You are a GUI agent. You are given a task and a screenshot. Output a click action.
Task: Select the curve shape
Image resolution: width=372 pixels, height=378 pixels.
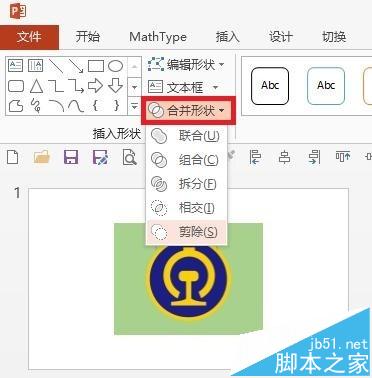point(76,106)
